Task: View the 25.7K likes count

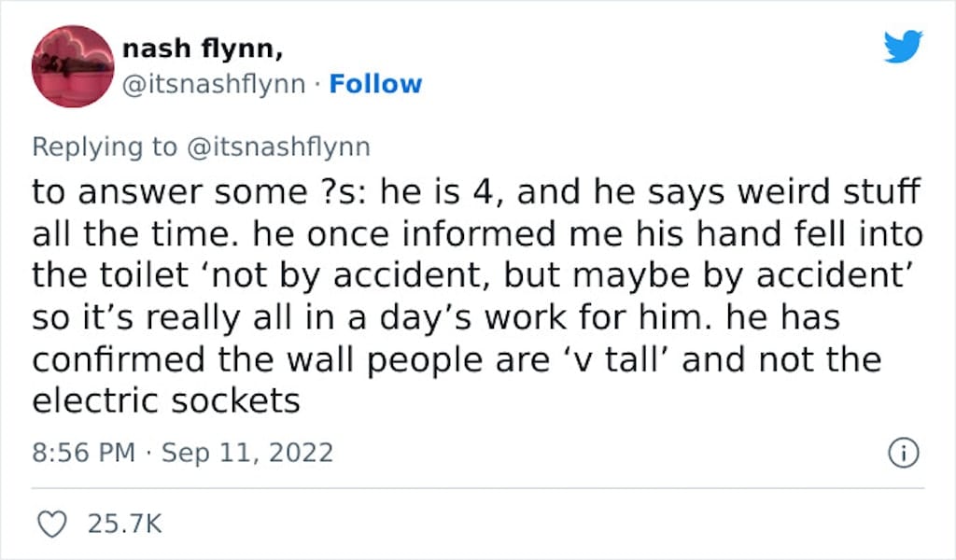Action: [125, 524]
